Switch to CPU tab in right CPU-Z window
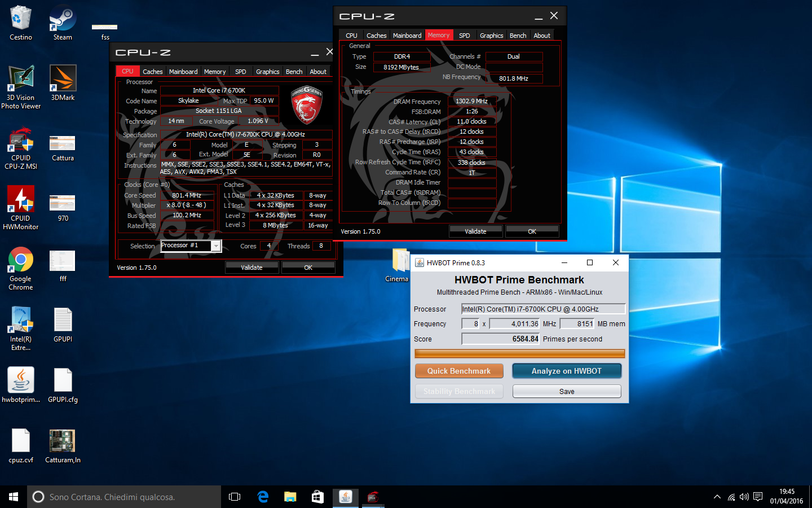The width and height of the screenshot is (812, 508). (x=351, y=36)
